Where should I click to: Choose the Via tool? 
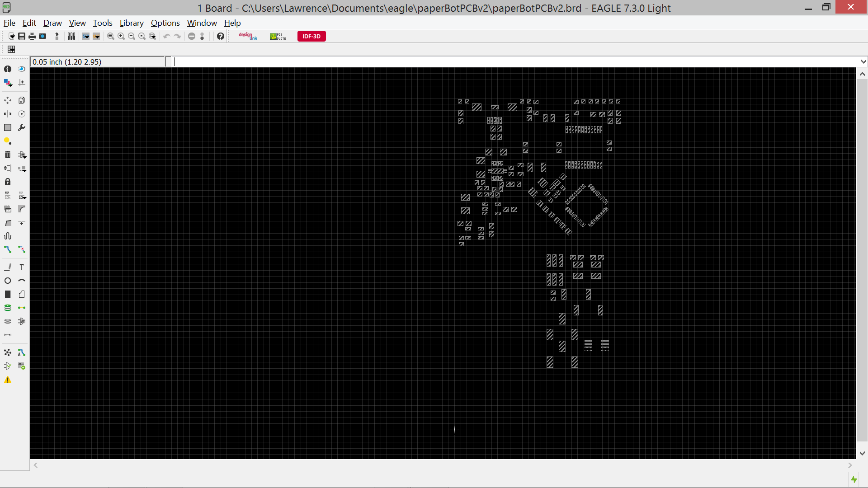8,308
